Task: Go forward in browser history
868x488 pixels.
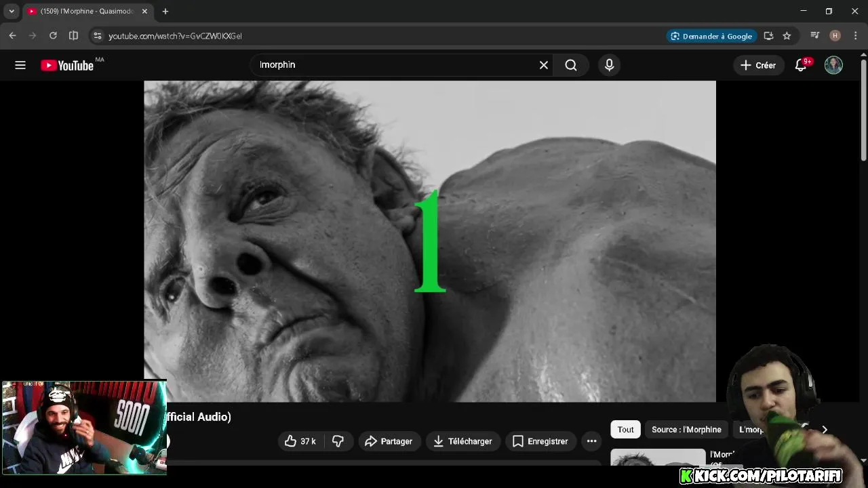Action: pos(33,36)
